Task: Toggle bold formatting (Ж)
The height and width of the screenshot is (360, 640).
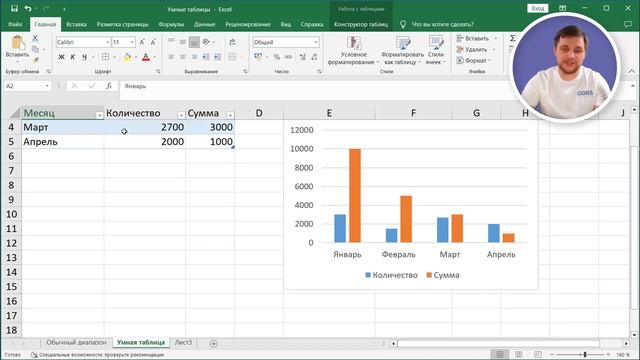Action: pyautogui.click(x=61, y=57)
